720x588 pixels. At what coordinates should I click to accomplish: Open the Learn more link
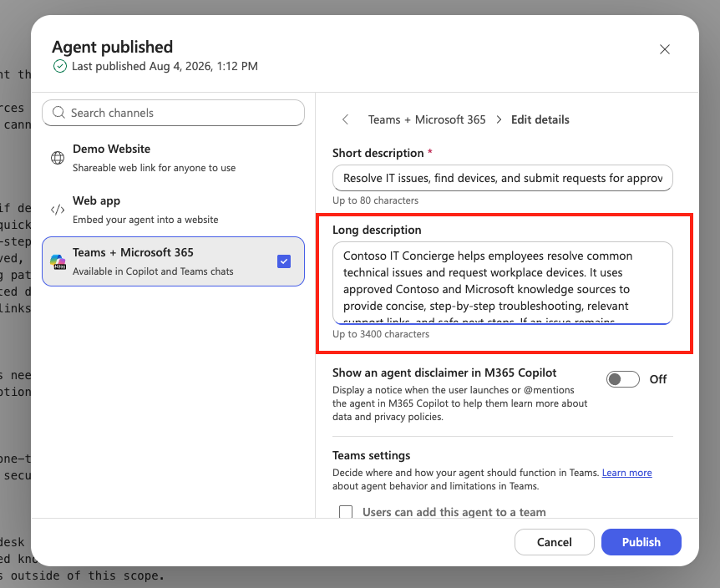pyautogui.click(x=626, y=473)
